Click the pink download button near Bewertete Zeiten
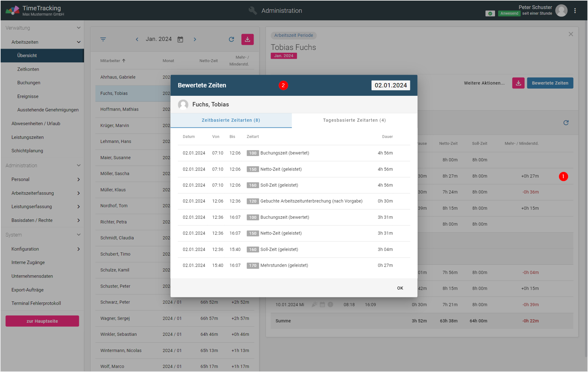588x372 pixels. (x=518, y=83)
